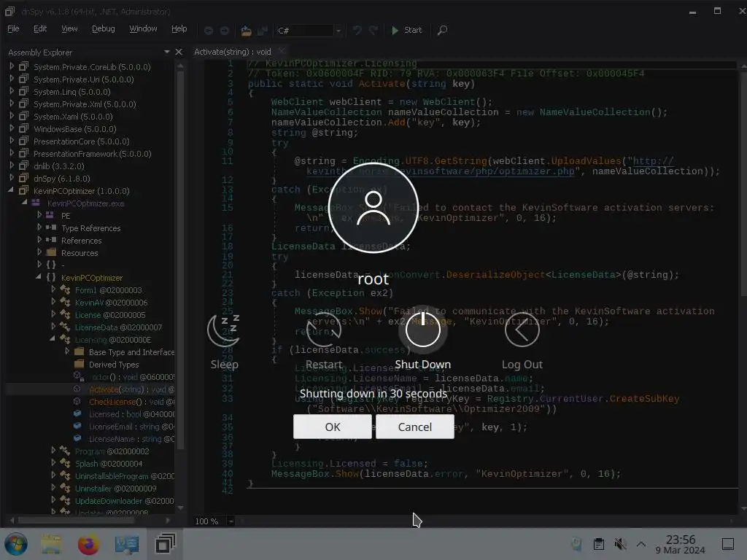The width and height of the screenshot is (747, 560).
Task: Launch Firefox from the taskbar
Action: click(x=88, y=544)
